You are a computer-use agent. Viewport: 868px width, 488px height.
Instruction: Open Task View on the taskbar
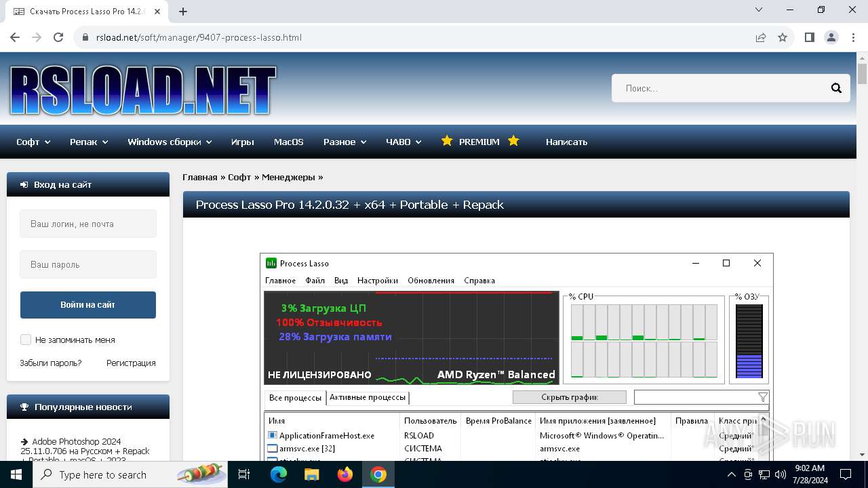(x=244, y=474)
